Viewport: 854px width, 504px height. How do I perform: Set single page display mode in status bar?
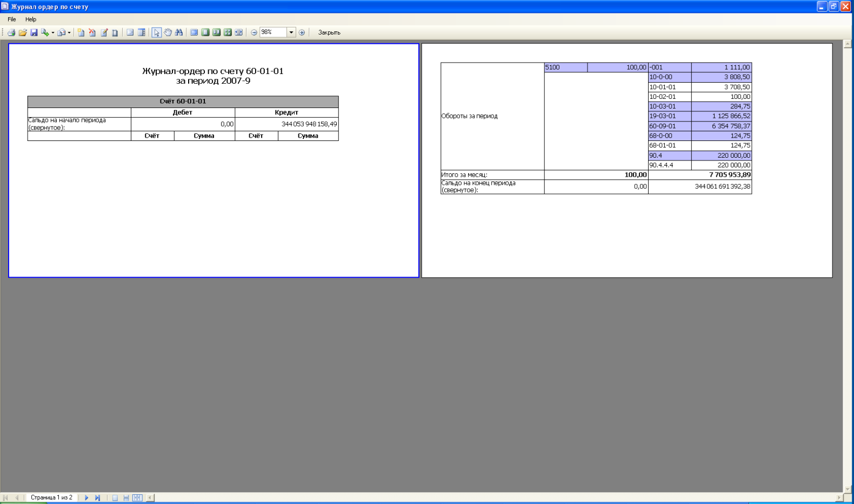tap(115, 498)
